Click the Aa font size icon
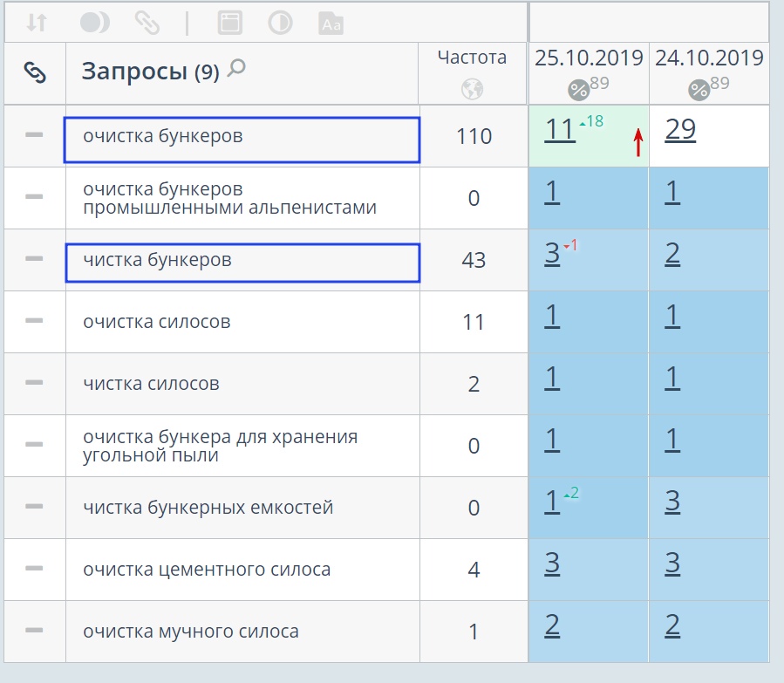The image size is (784, 683). [331, 23]
